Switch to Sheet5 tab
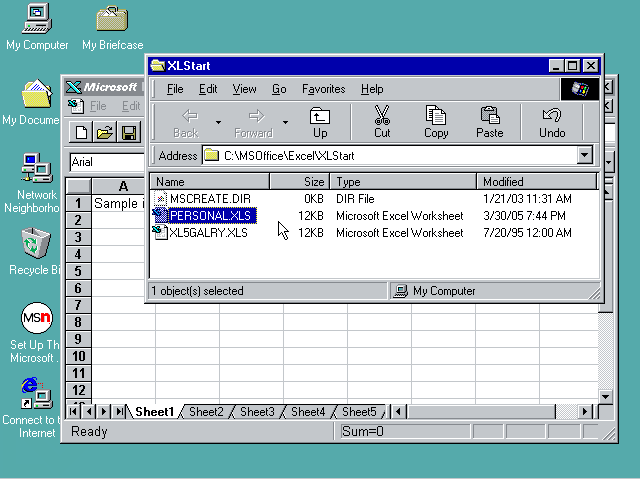This screenshot has height=480, width=640. pyautogui.click(x=359, y=412)
